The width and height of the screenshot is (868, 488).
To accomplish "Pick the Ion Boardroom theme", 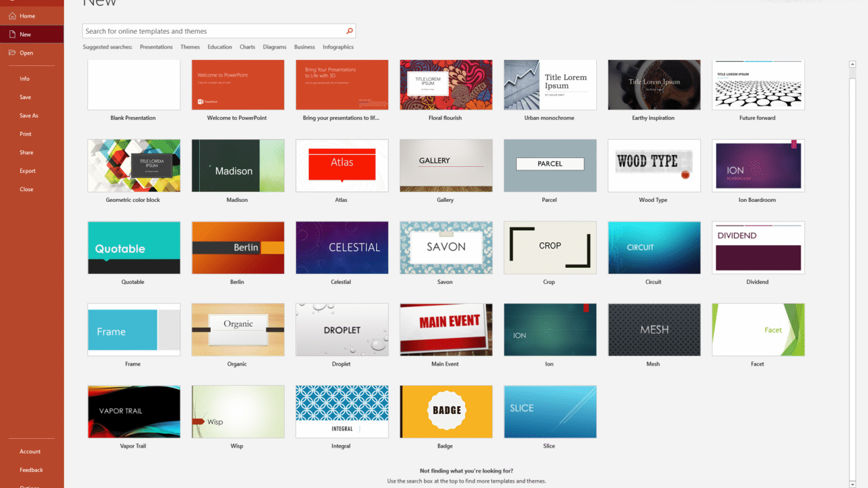I will [758, 166].
